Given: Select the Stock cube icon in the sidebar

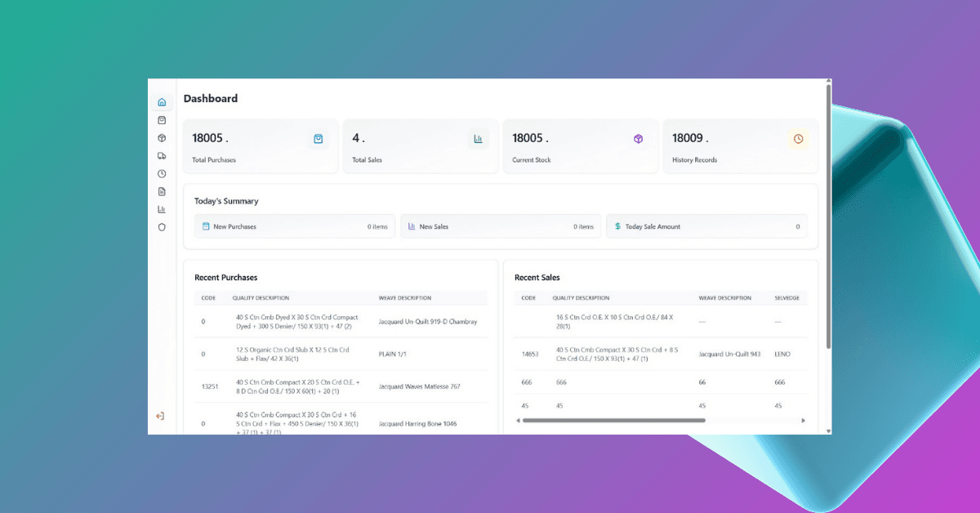Looking at the screenshot, I should point(162,137).
